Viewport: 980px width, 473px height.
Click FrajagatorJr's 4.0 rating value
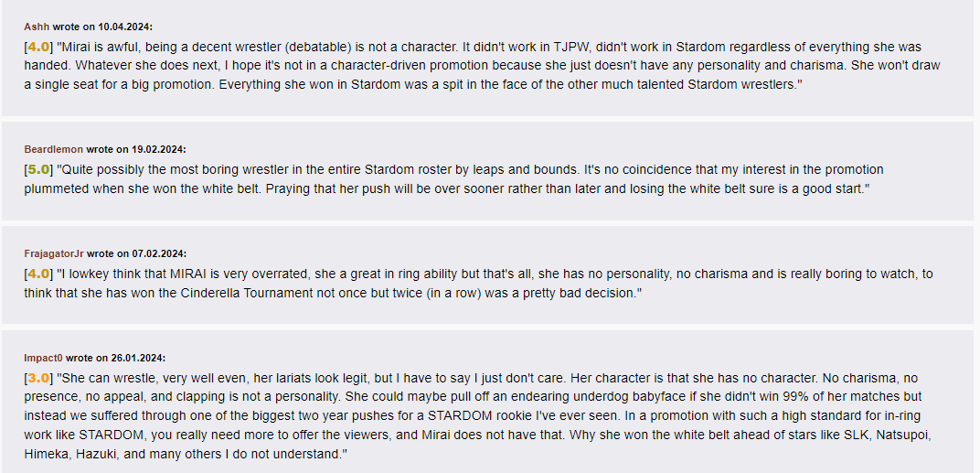point(38,274)
